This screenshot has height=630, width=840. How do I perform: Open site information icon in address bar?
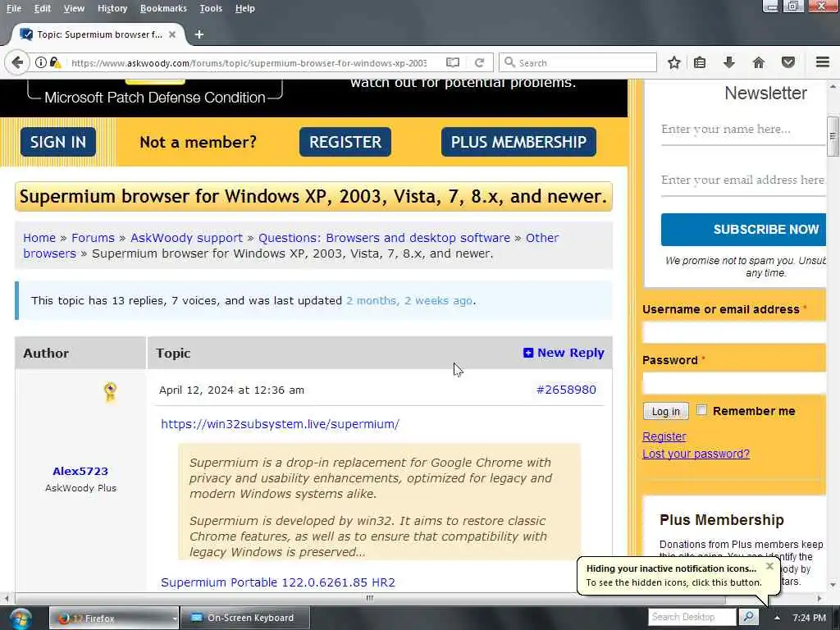point(41,62)
